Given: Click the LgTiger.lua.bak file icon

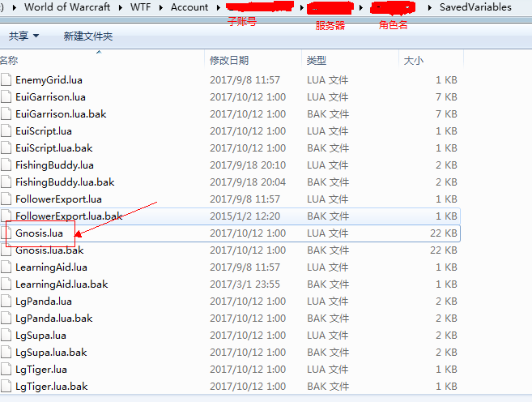Looking at the screenshot, I should click(6, 386).
